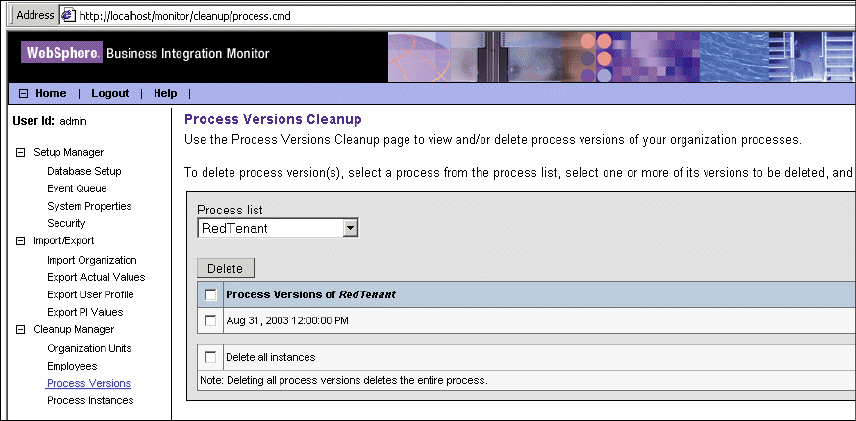
Task: Select Import Organization in sidebar
Action: click(92, 260)
